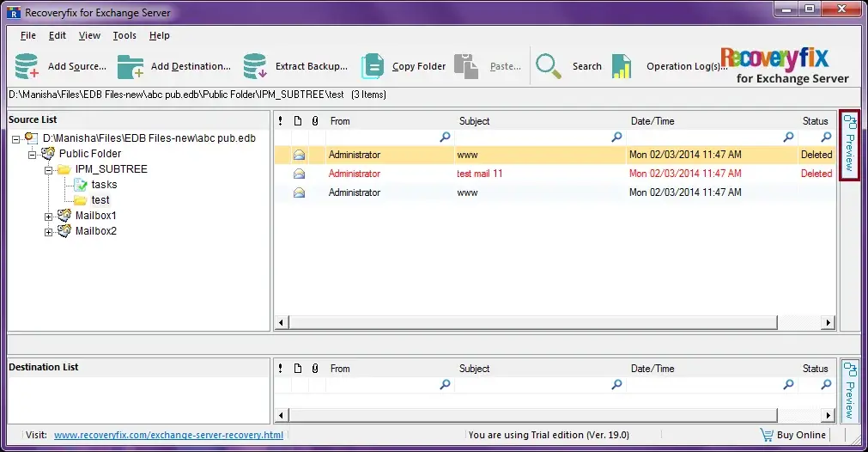The image size is (868, 452).
Task: Collapse the IPM_SUBTREE folder node
Action: pos(49,170)
